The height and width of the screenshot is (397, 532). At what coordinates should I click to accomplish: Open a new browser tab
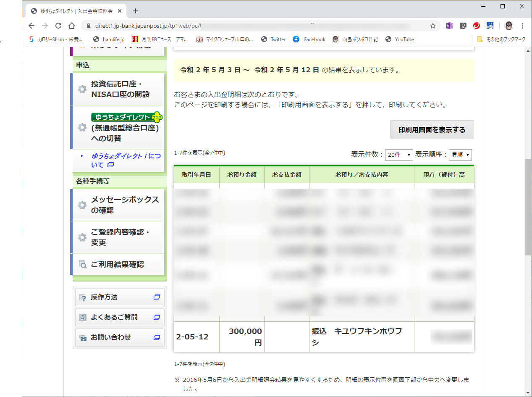[135, 11]
